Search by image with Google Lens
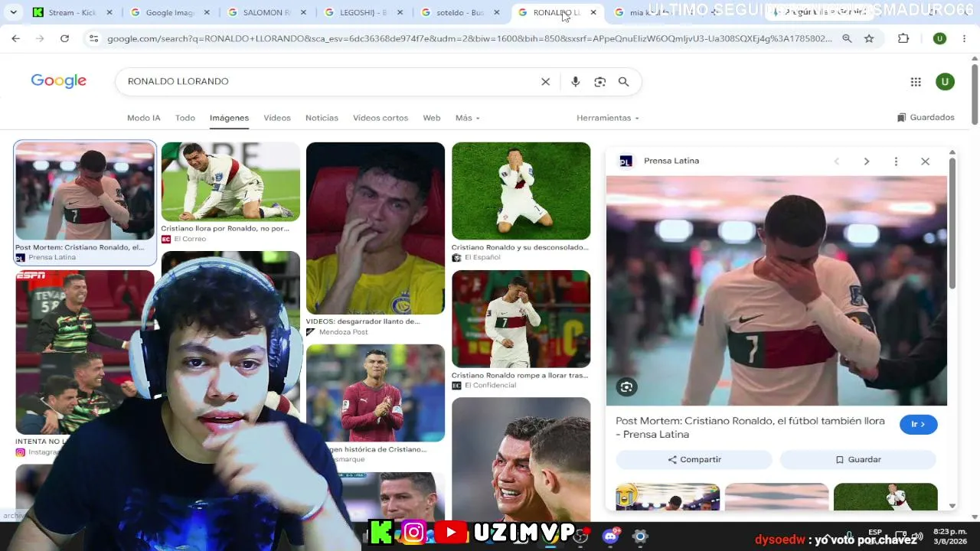Screen dimensions: 980x551 click(599, 82)
